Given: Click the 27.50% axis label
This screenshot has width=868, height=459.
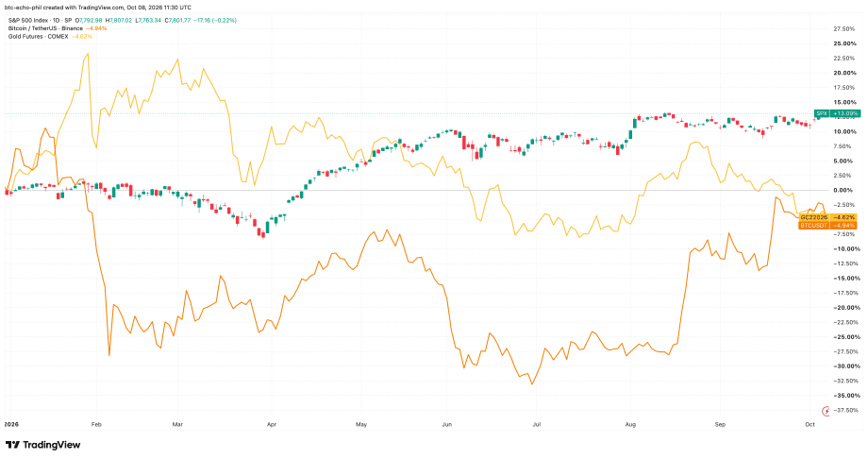Looking at the screenshot, I should 843,29.
